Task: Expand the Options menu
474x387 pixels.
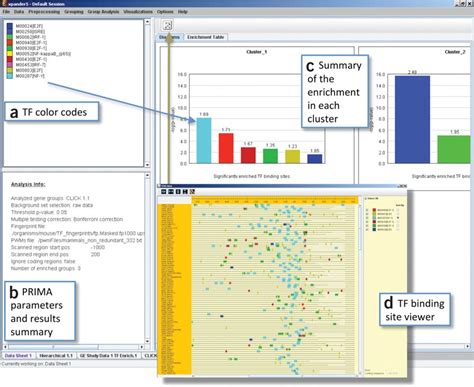Action: (165, 12)
